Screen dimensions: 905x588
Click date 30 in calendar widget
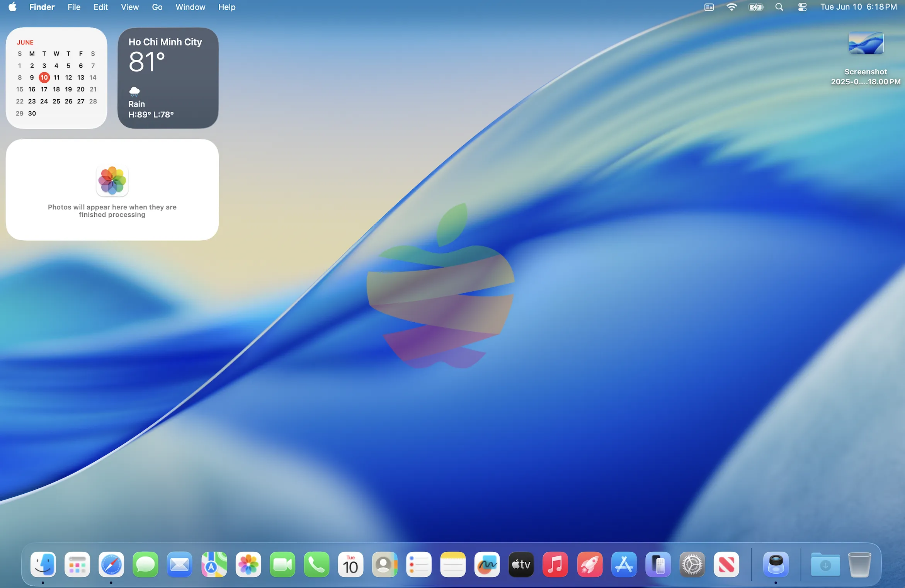point(32,113)
